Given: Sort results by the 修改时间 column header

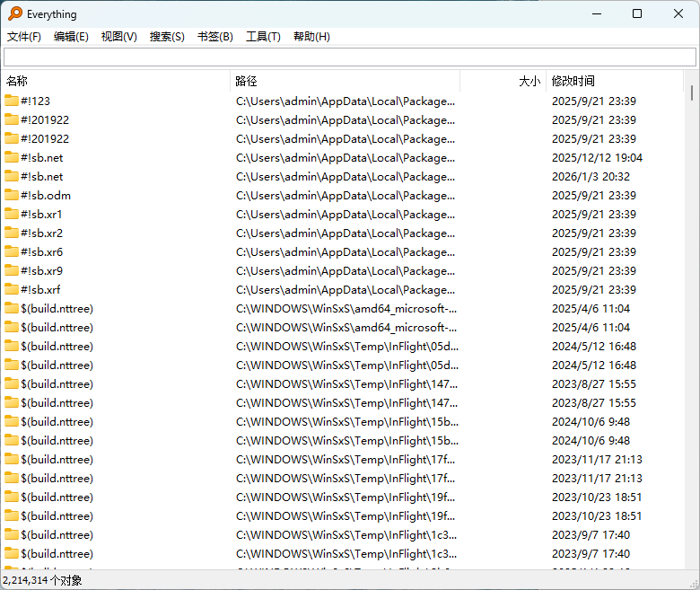Looking at the screenshot, I should click(x=615, y=81).
